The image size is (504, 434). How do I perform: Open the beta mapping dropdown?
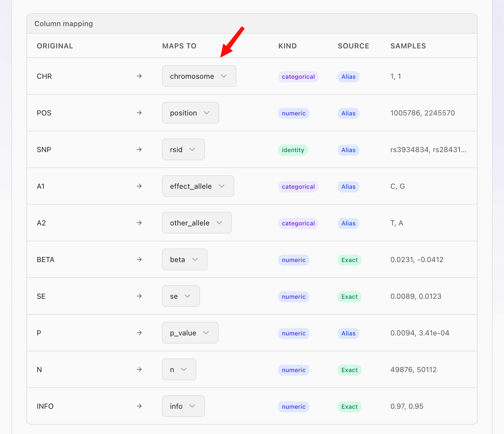[x=185, y=259]
